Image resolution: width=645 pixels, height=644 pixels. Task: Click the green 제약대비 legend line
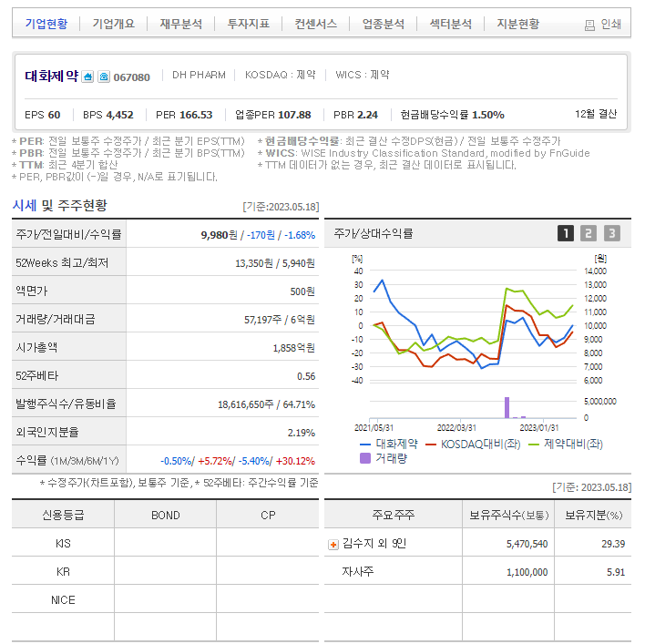click(534, 445)
